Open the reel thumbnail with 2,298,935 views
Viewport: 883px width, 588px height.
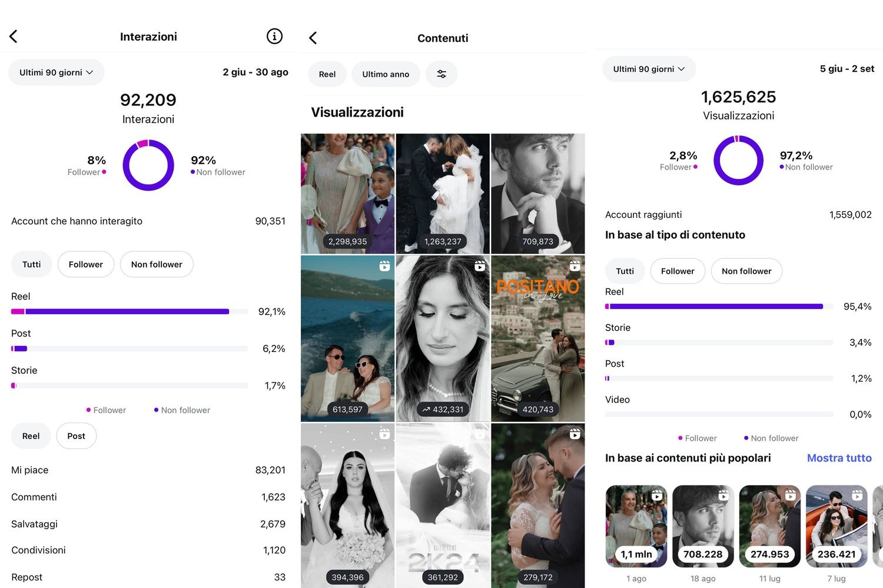tap(348, 194)
